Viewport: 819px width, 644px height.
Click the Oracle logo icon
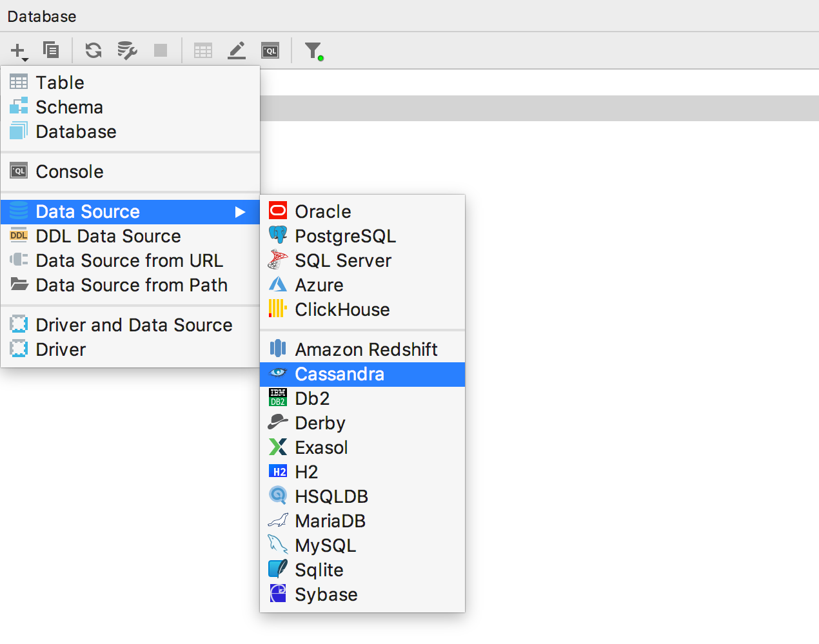(278, 211)
